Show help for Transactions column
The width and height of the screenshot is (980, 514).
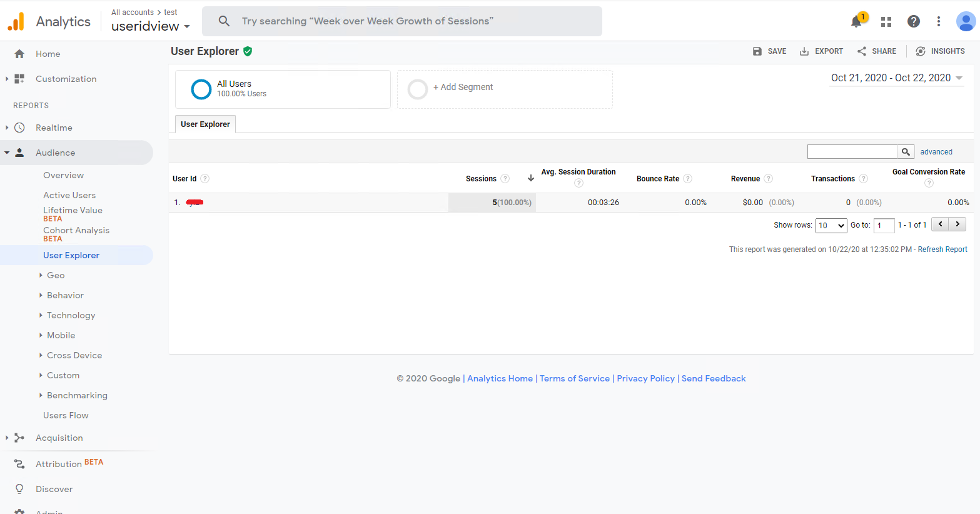[864, 179]
